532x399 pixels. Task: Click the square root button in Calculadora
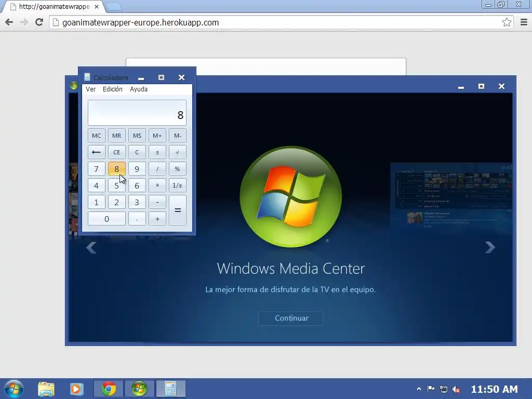(178, 152)
